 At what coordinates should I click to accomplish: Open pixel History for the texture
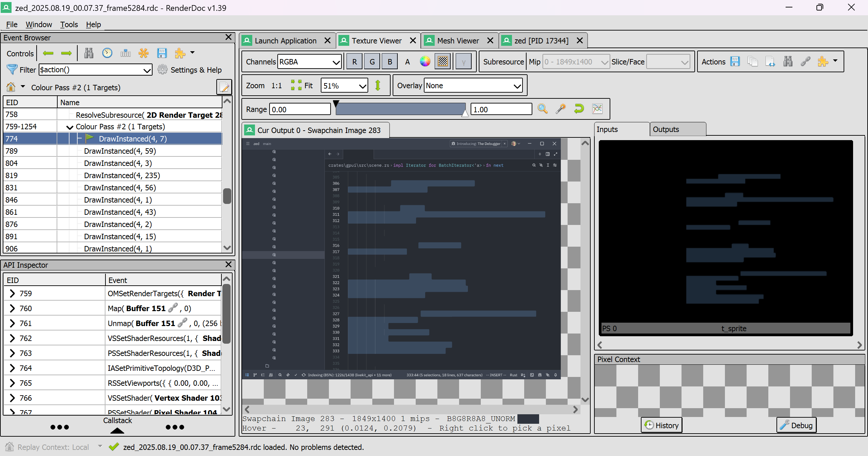point(661,425)
